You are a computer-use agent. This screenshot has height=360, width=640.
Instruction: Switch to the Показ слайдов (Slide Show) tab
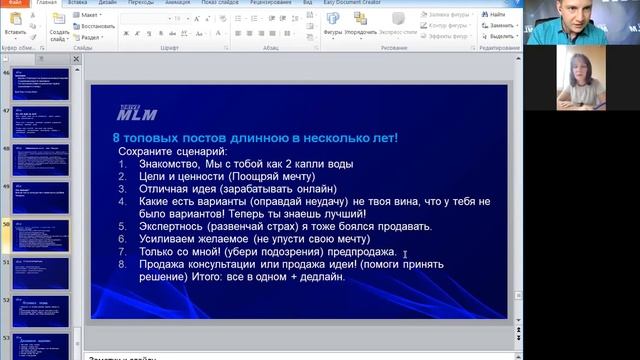coord(220,2)
